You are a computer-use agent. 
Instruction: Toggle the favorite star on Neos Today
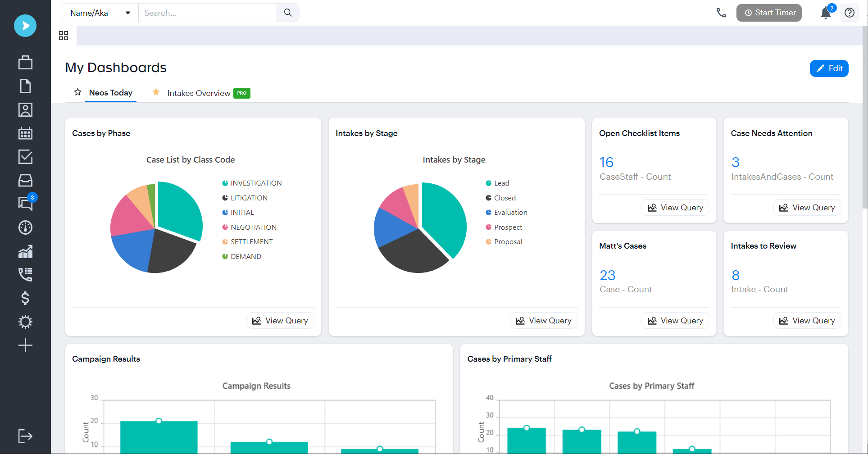tap(77, 92)
